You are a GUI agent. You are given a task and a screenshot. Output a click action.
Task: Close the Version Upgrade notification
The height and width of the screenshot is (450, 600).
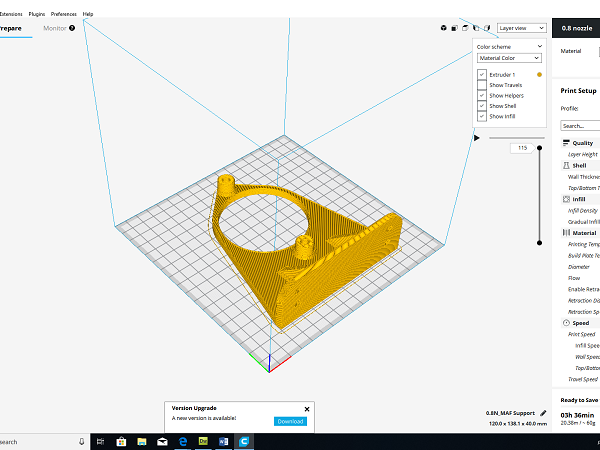pyautogui.click(x=307, y=409)
